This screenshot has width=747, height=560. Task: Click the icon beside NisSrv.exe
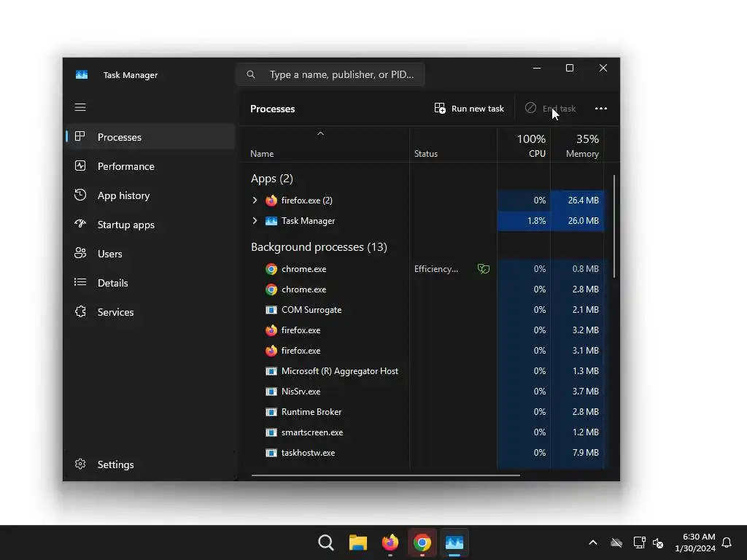click(271, 392)
